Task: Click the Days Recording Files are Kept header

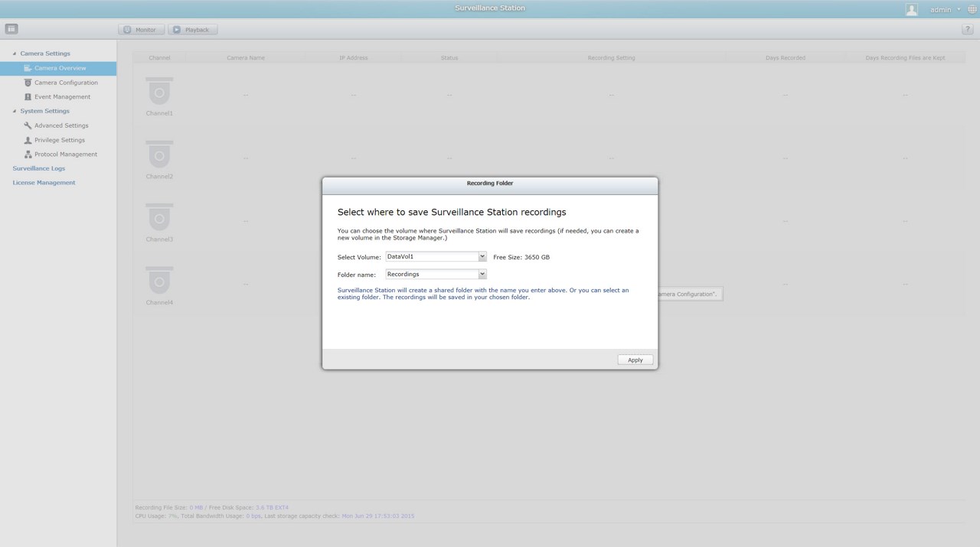Action: 905,58
